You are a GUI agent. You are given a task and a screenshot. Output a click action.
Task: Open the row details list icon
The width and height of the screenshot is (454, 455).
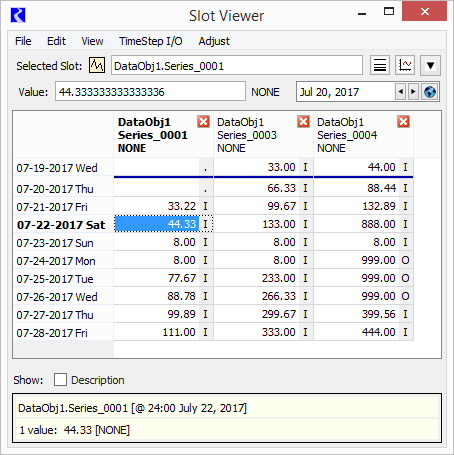pyautogui.click(x=380, y=65)
